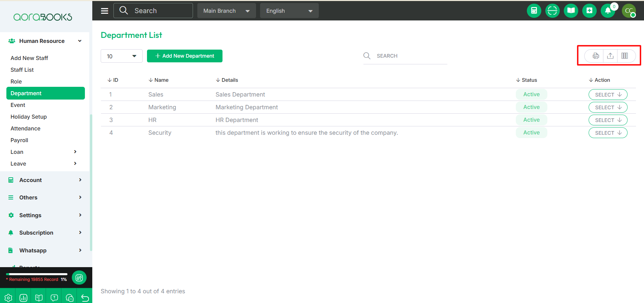Image resolution: width=644 pixels, height=303 pixels.
Task: Open the Payroll page
Action: click(19, 140)
